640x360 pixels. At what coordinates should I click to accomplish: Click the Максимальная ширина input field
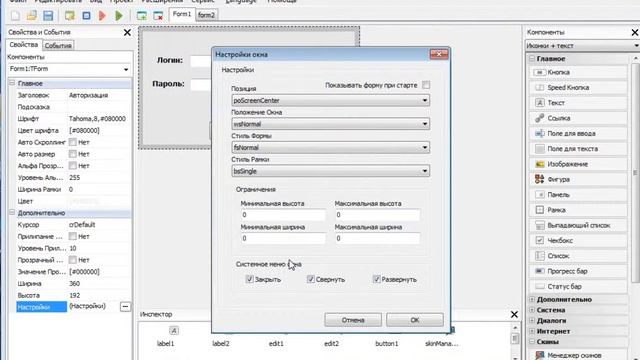click(x=377, y=238)
